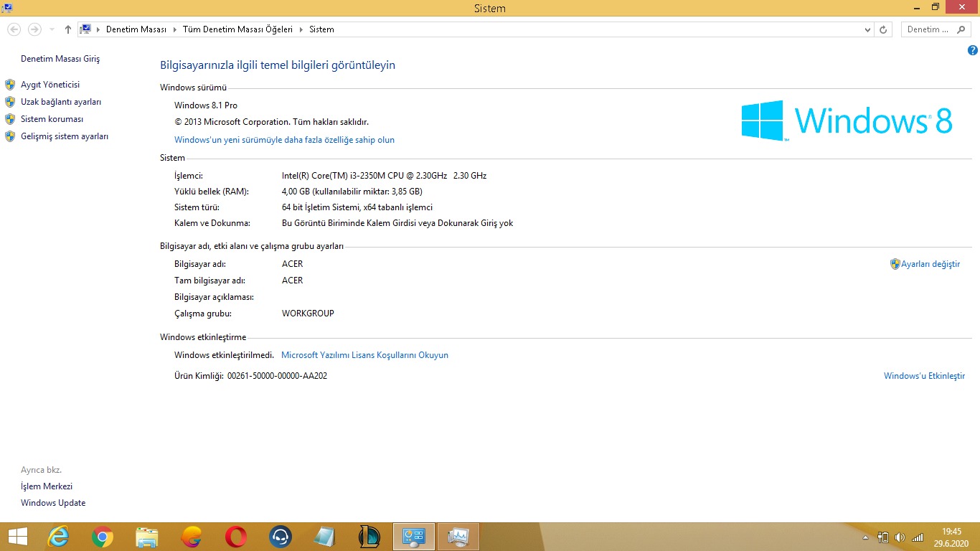
Task: Click the network signal tray icon
Action: coord(918,537)
